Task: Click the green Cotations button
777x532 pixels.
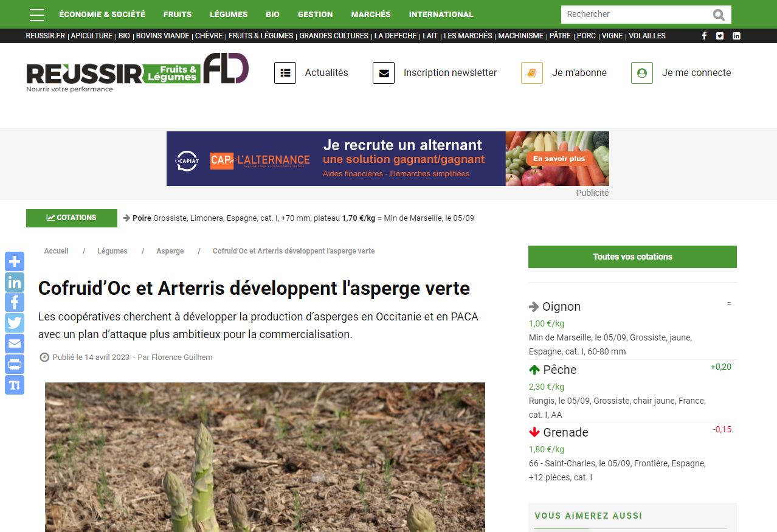Action: point(72,218)
